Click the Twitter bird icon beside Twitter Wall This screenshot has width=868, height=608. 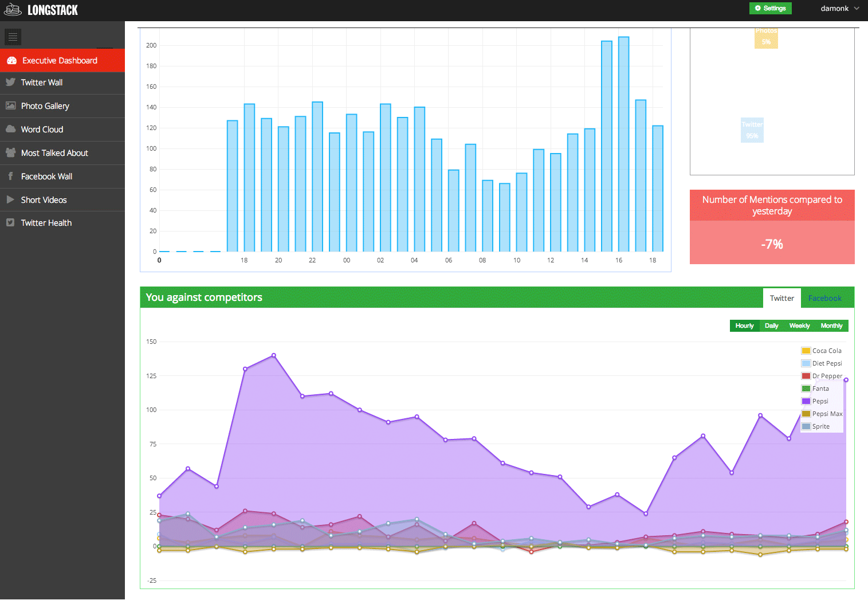(10, 82)
